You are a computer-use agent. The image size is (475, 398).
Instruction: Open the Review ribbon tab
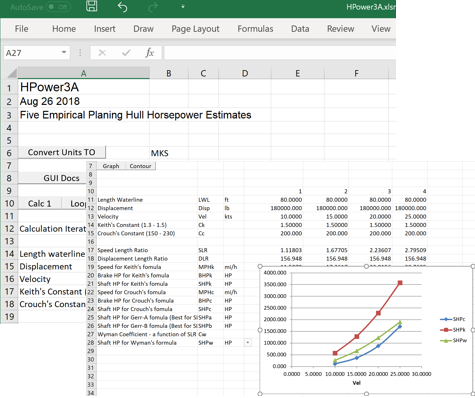coord(340,29)
